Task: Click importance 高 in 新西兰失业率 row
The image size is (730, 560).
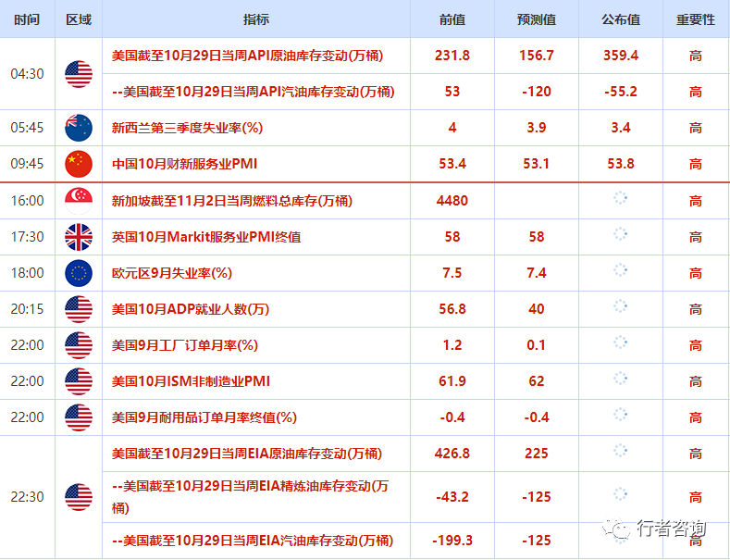Action: (696, 128)
